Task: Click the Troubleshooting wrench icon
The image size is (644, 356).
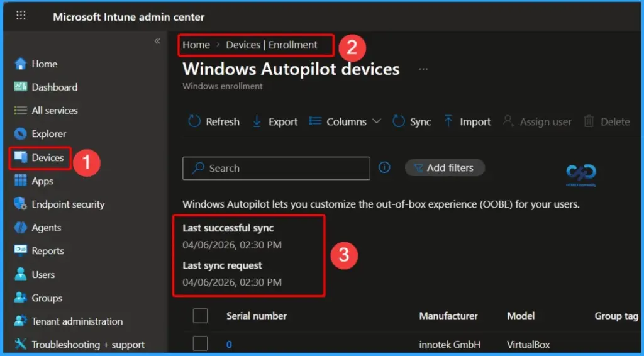Action: point(21,344)
